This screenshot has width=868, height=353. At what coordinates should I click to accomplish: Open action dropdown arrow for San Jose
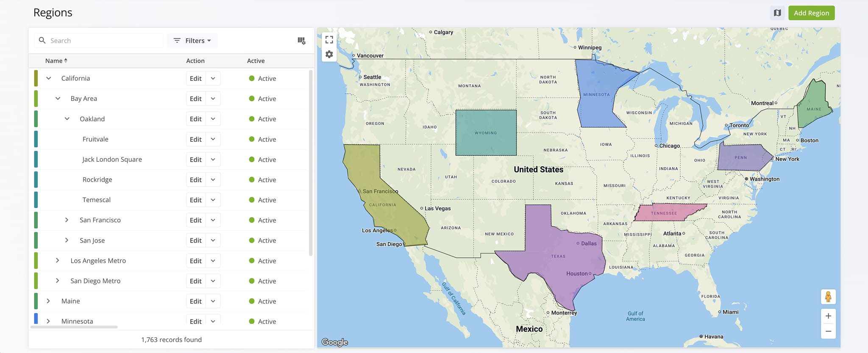tap(213, 240)
